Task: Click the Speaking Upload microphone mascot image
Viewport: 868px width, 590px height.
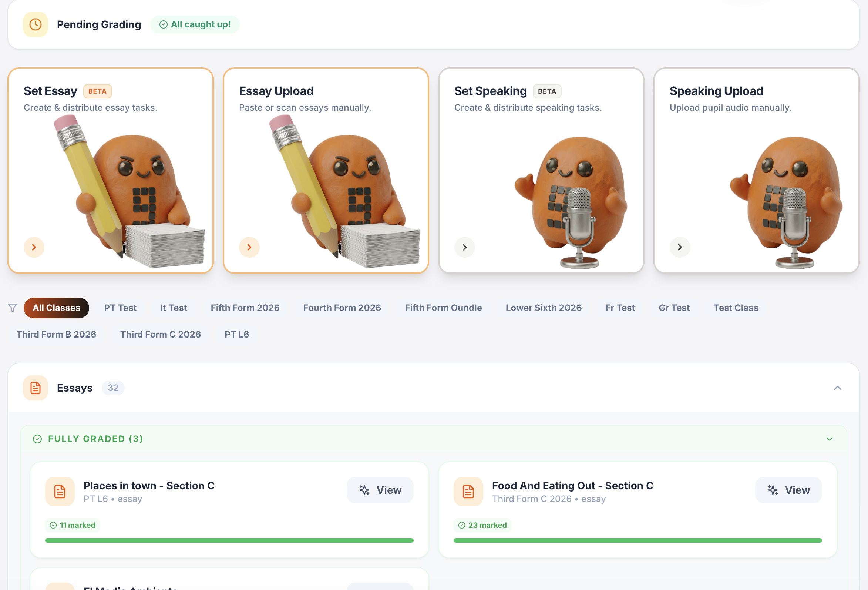Action: [x=786, y=202]
